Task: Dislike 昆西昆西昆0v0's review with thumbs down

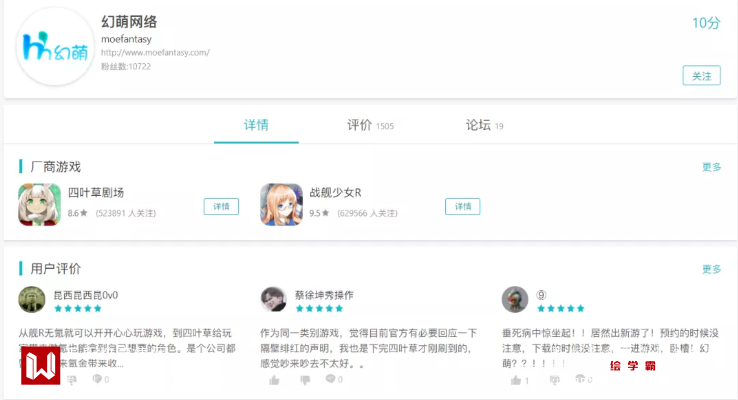Action: [72, 380]
